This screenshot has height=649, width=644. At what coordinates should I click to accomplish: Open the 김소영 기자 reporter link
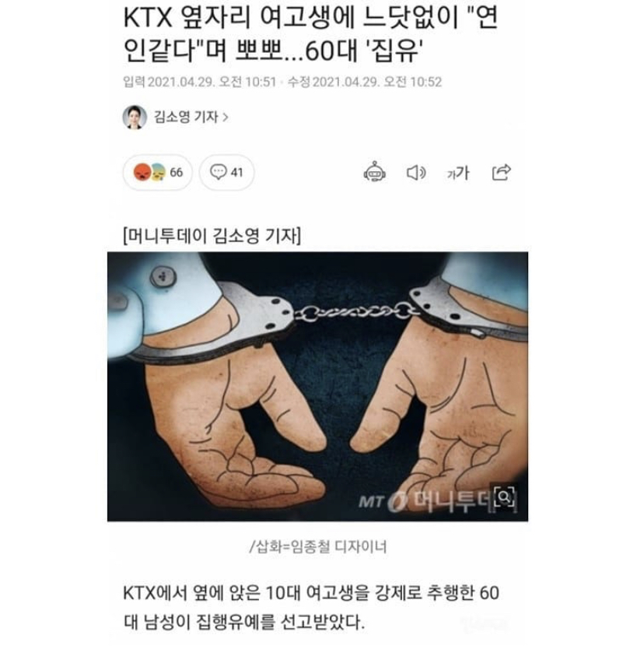pos(186,118)
